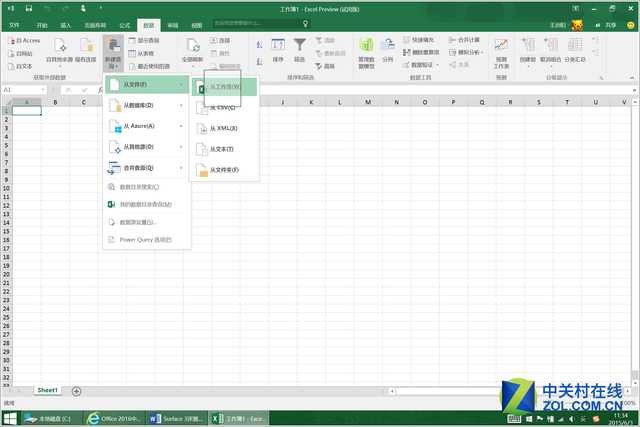Select 从数据库(D) menu item

coord(147,105)
